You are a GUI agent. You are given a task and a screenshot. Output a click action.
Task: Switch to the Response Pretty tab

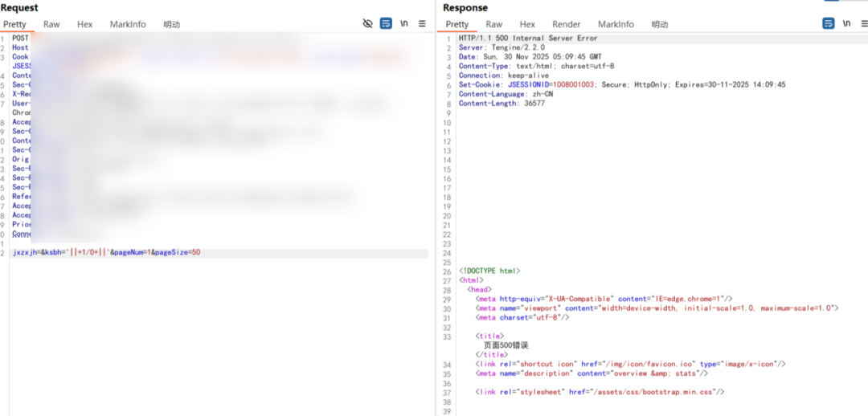click(457, 24)
